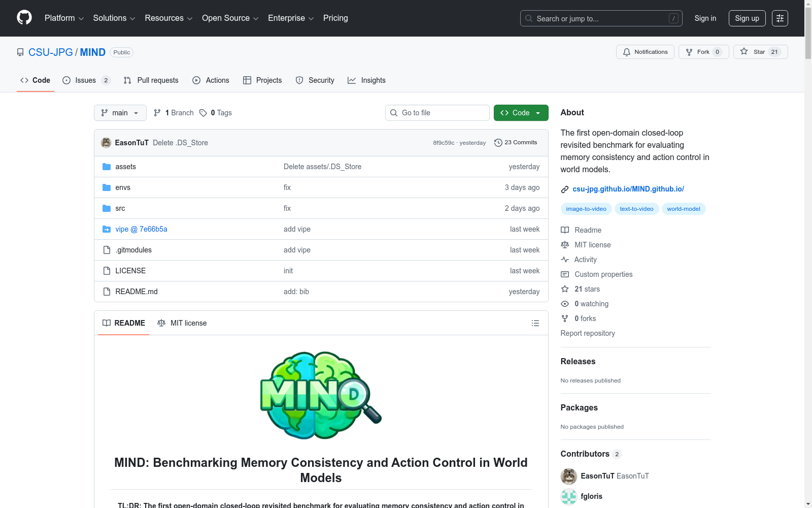Open the 'Delete .DS_Store' commit message

click(x=180, y=143)
